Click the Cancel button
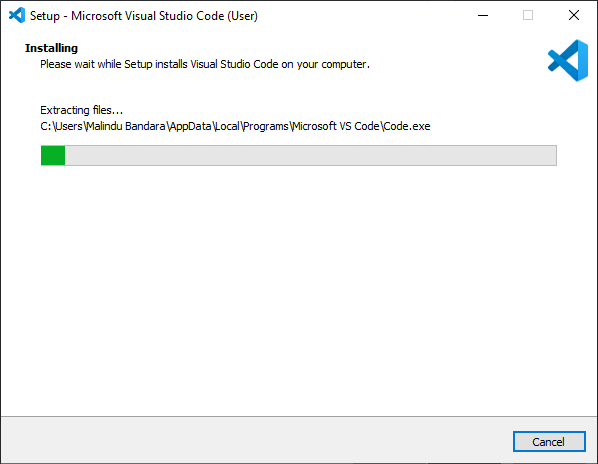Screen dimensions: 598x464 point(549,442)
